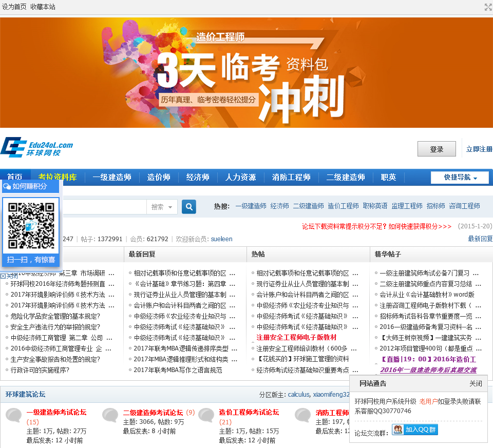Close the QR code widget with 关闭
493x448 pixels.
point(9,276)
